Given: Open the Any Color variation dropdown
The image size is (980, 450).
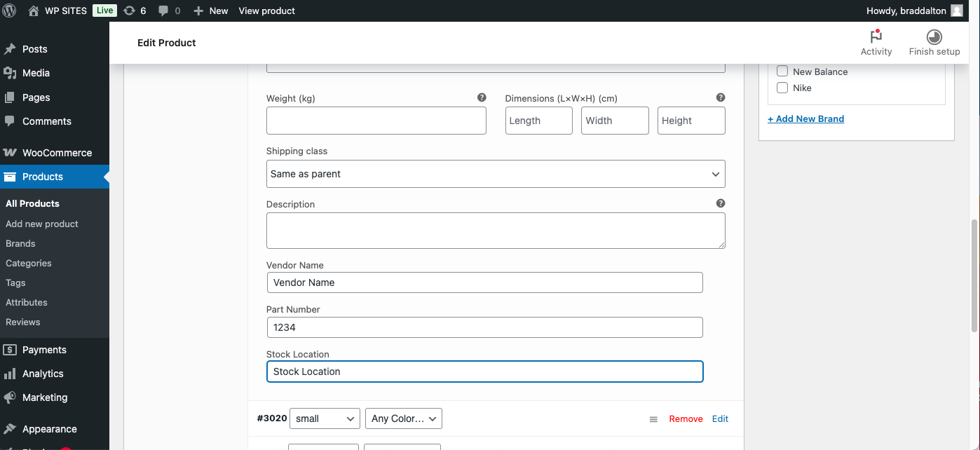Looking at the screenshot, I should pos(404,418).
